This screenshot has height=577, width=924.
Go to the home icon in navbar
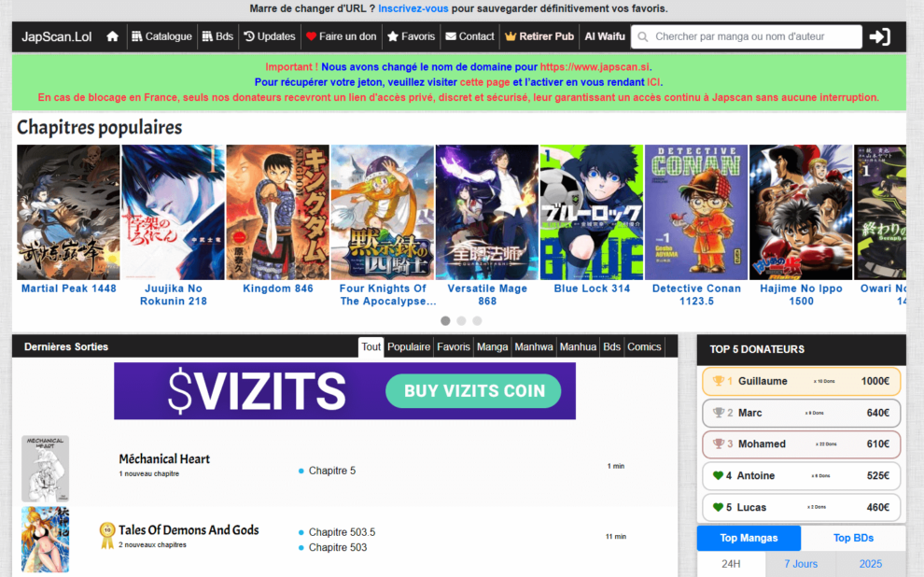tap(112, 36)
